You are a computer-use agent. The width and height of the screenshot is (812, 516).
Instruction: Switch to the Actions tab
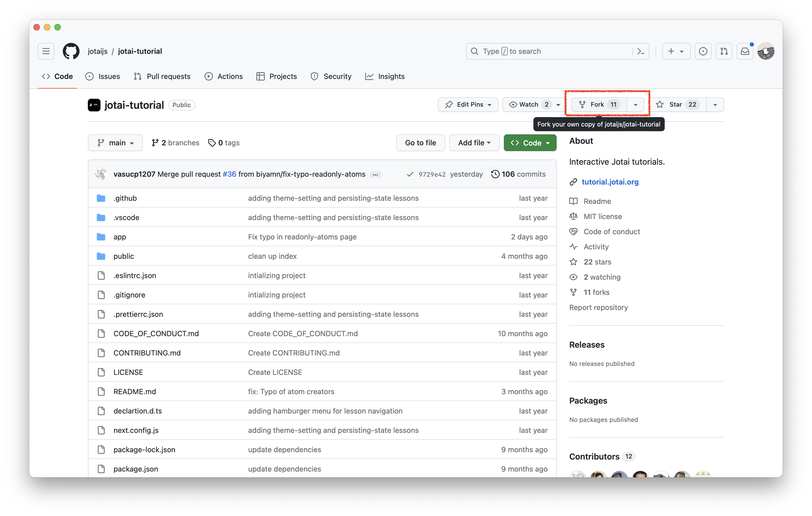pos(224,77)
